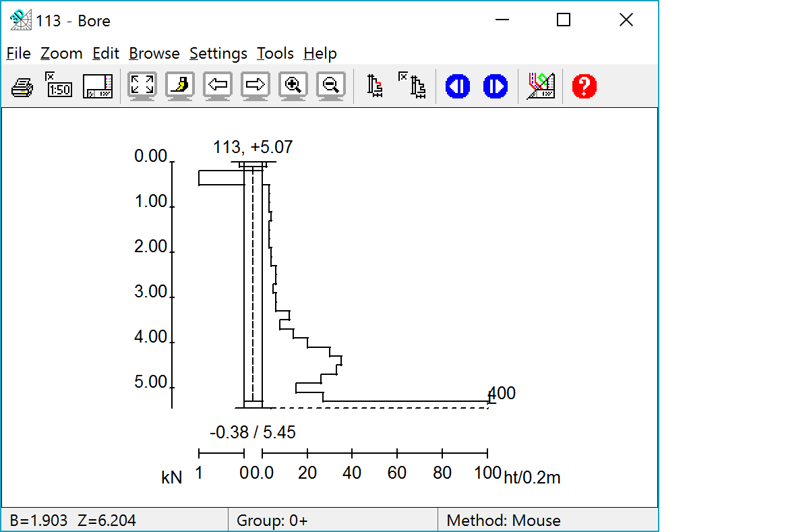This screenshot has width=809, height=532.
Task: Open the 1:50 scale setting tool
Action: (59, 86)
